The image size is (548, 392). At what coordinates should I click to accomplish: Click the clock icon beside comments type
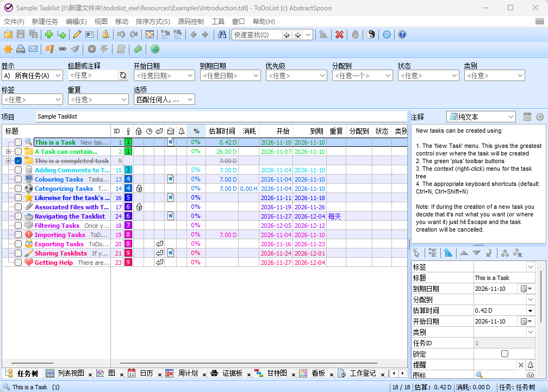pos(540,117)
